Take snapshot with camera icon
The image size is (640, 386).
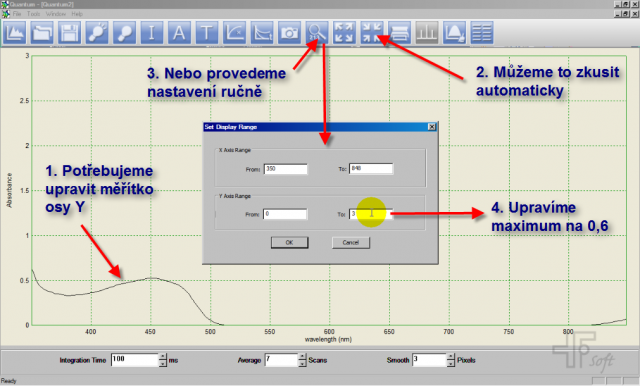click(x=289, y=33)
